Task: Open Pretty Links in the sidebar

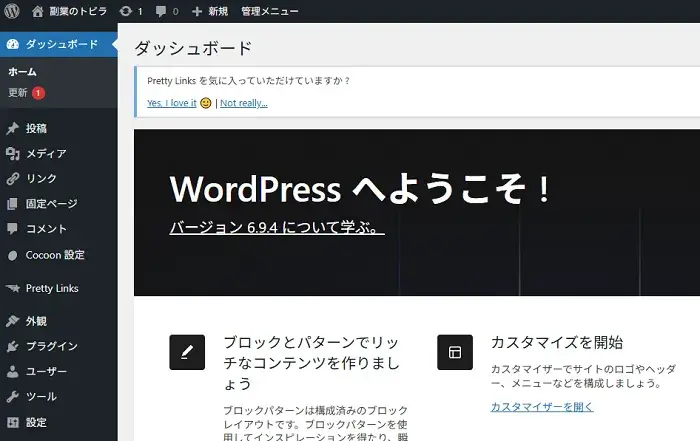Action: (52, 288)
